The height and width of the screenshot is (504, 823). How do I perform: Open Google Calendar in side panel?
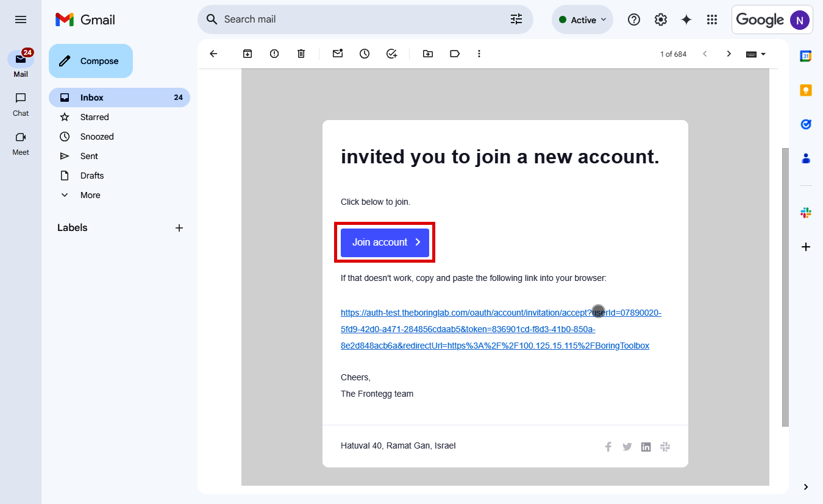[805, 56]
